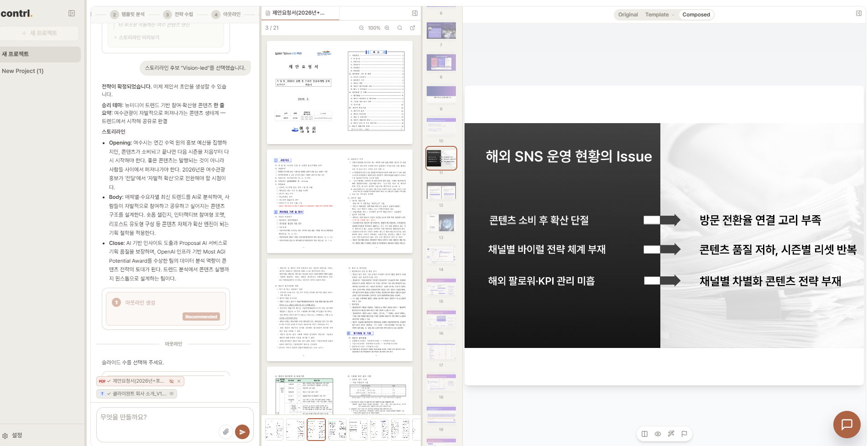Image resolution: width=868 pixels, height=446 pixels.
Task: Zoom out the PDF viewer
Action: (361, 28)
